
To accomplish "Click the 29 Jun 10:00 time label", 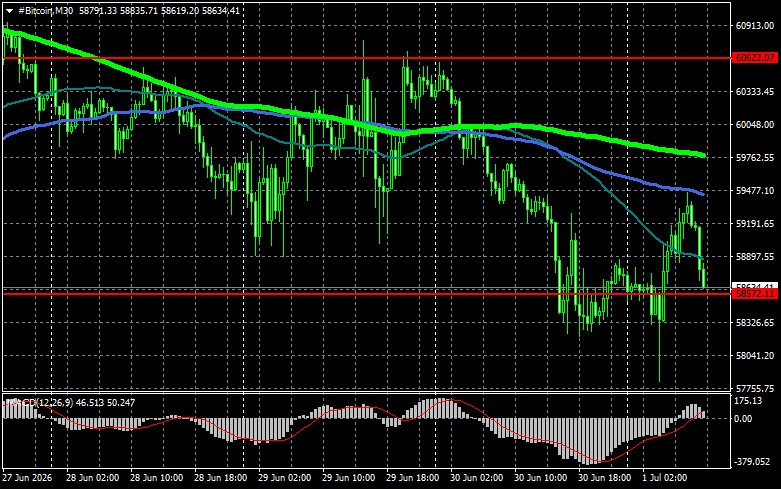I will 349,478.
